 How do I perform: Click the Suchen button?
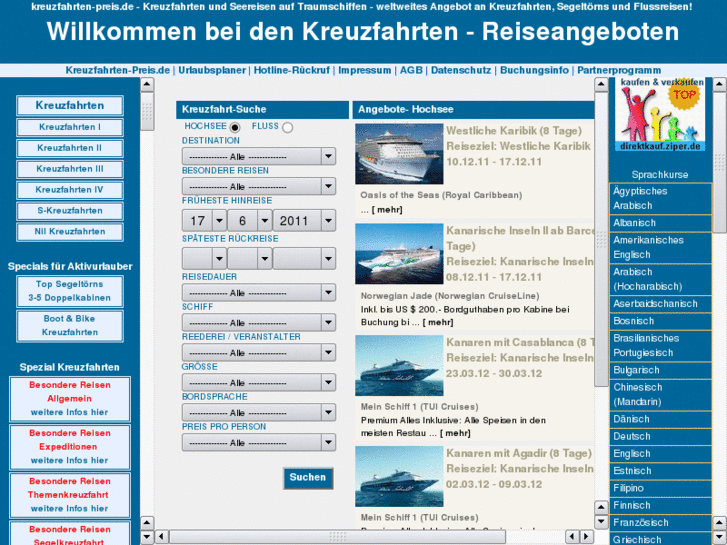coord(308,478)
